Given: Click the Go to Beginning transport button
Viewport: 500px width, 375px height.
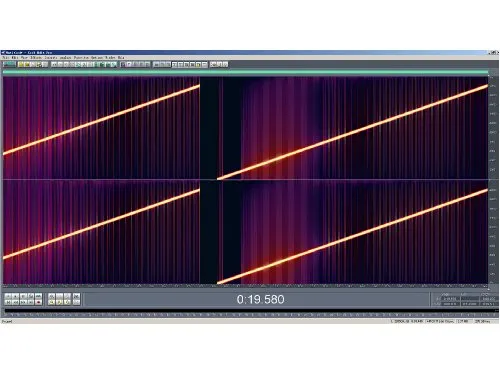Looking at the screenshot, I should [8, 303].
